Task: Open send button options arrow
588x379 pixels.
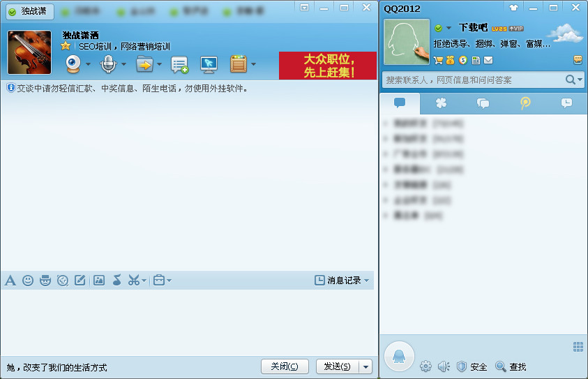Action: click(365, 366)
